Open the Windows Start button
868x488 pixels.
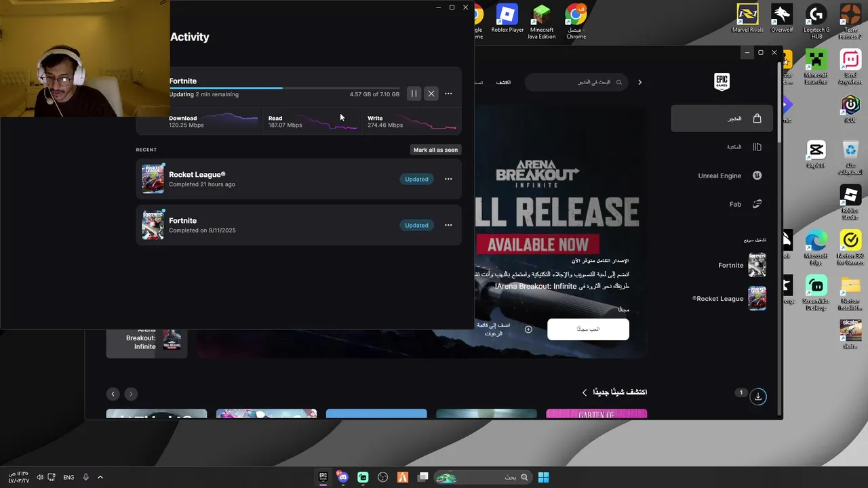tap(543, 477)
